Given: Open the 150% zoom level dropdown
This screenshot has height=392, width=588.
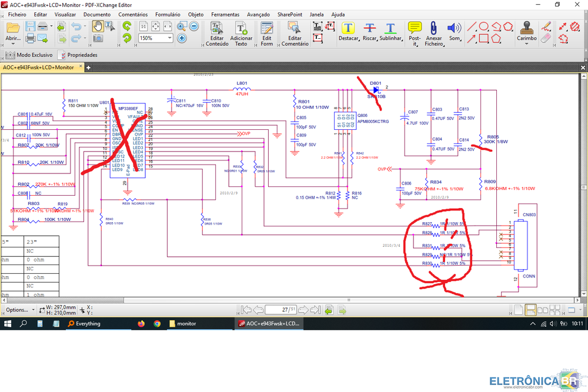Looking at the screenshot, I should [x=169, y=38].
